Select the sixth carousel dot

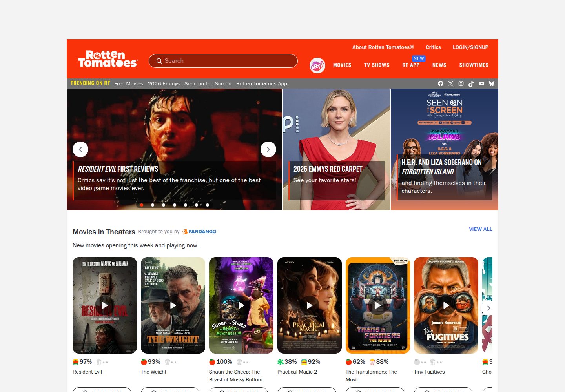coord(197,205)
